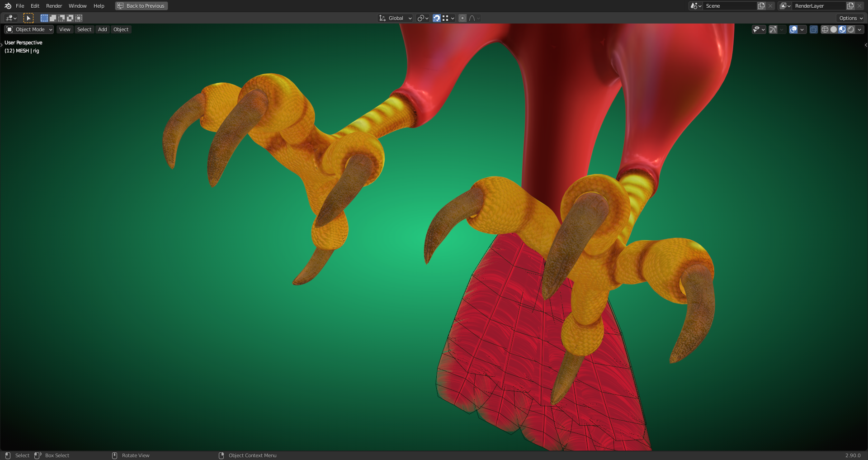Image resolution: width=868 pixels, height=460 pixels.
Task: Toggle viewport overlays
Action: 793,29
